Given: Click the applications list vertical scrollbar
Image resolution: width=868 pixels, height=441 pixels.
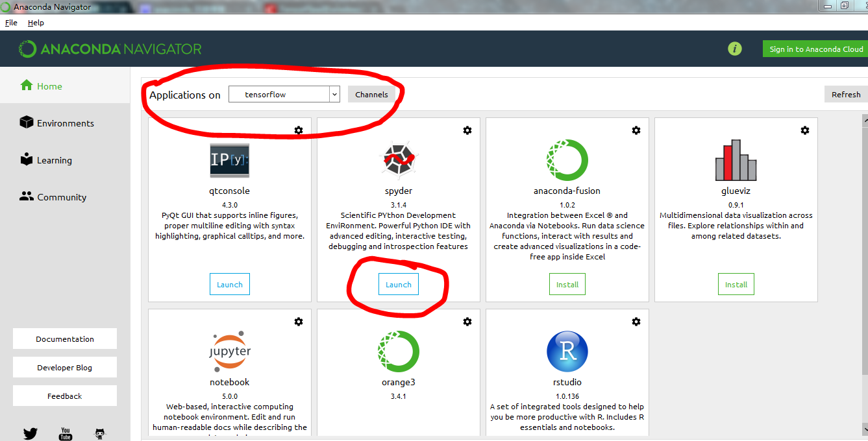Looking at the screenshot, I should pyautogui.click(x=865, y=250).
